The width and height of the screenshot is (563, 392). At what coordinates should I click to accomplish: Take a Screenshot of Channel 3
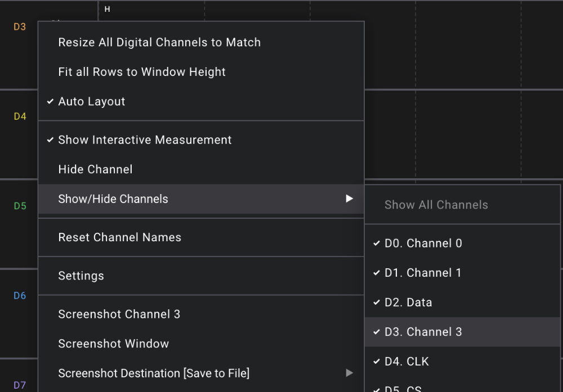pyautogui.click(x=119, y=314)
